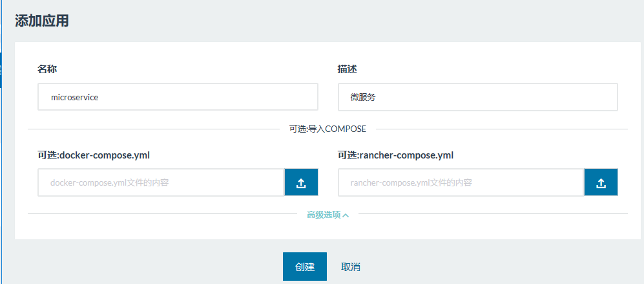Image resolution: width=644 pixels, height=284 pixels.
Task: Click the docker-compose.yml upload icon button
Action: [301, 182]
